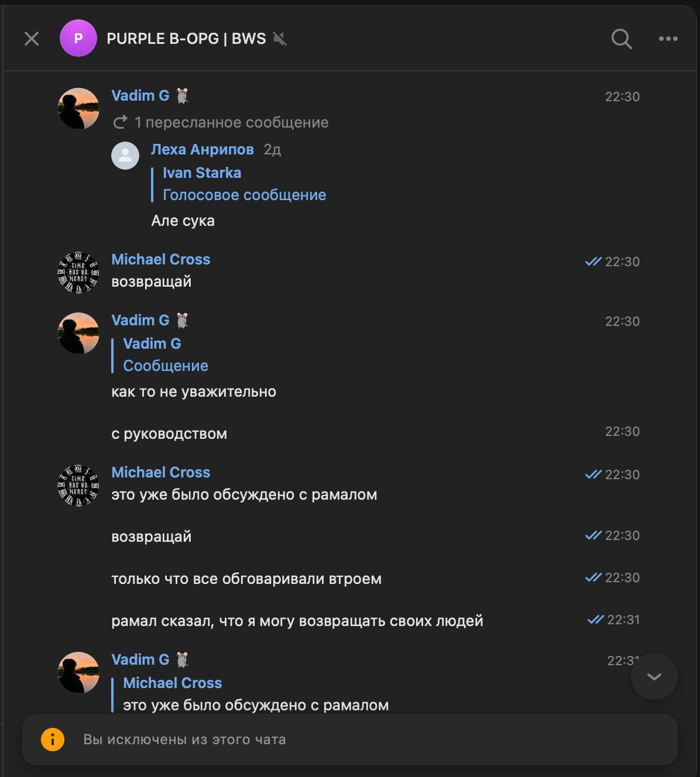The height and width of the screenshot is (777, 700).
Task: Select the message 'как то не уважительно'
Action: [x=194, y=391]
